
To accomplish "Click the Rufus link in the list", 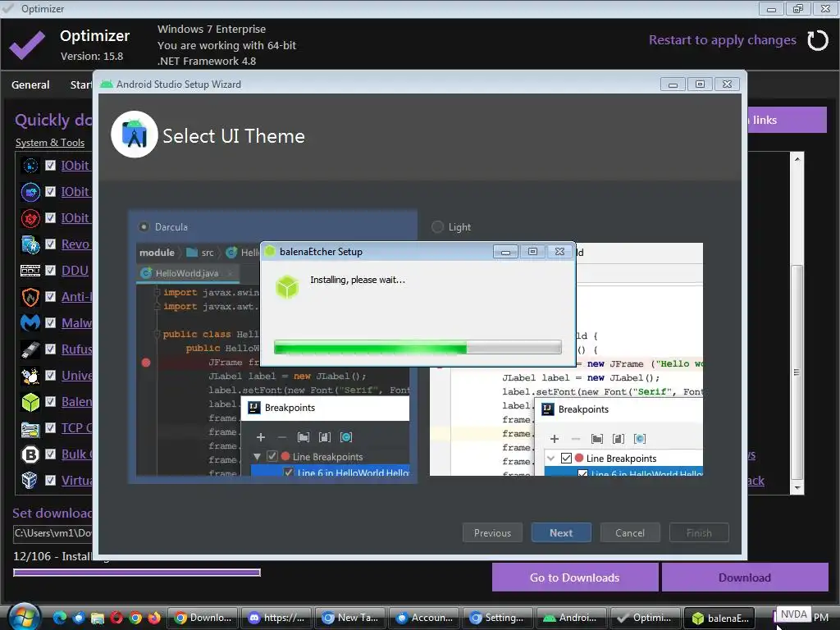I will tap(76, 349).
